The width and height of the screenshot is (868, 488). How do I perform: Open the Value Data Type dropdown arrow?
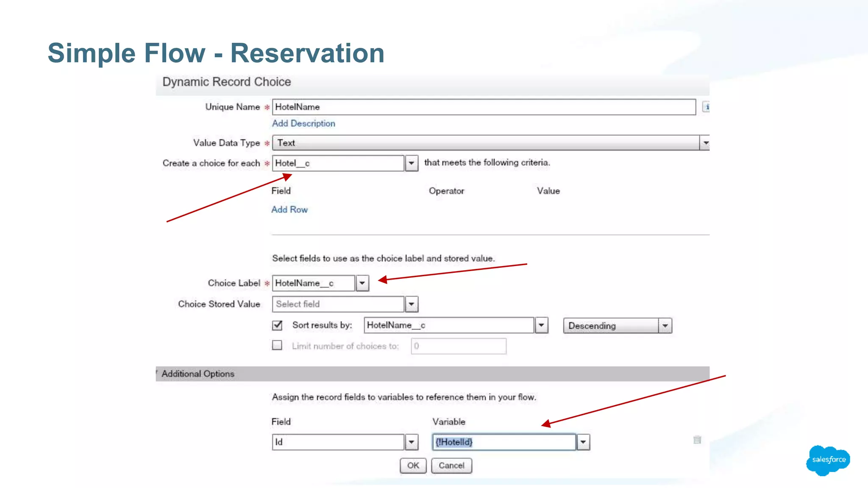[705, 143]
